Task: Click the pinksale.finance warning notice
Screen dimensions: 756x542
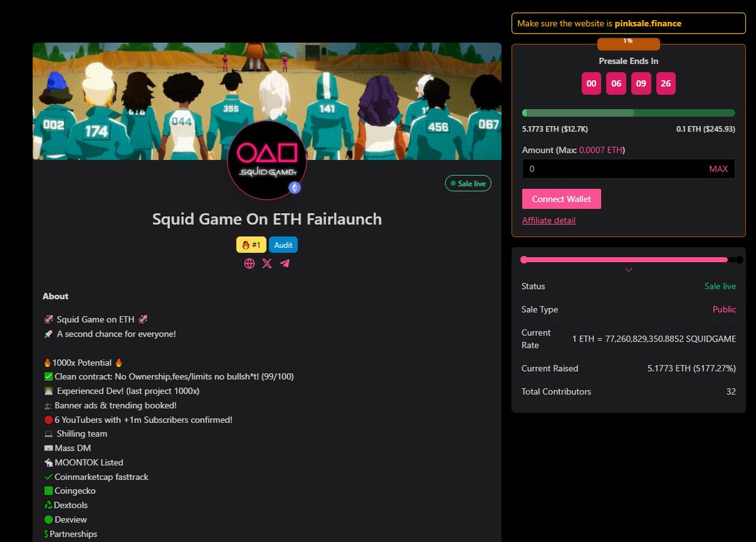Action: [628, 23]
